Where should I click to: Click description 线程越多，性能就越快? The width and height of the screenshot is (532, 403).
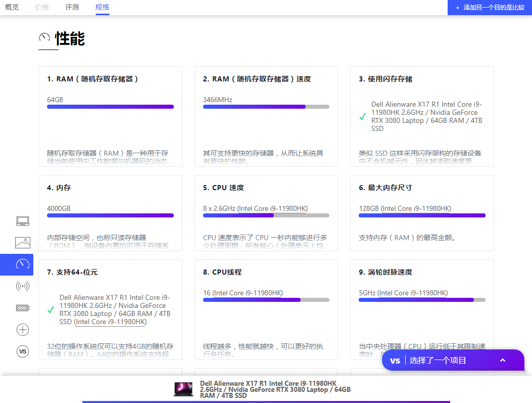pyautogui.click(x=263, y=350)
